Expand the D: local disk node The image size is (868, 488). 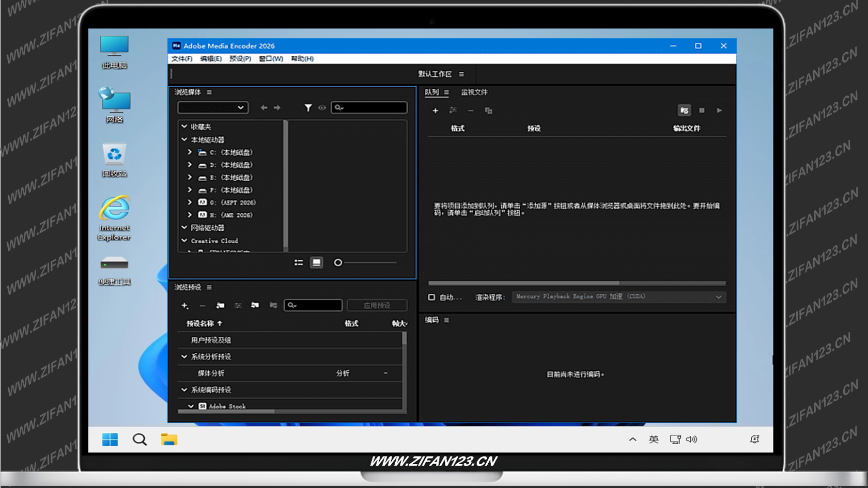(x=190, y=164)
